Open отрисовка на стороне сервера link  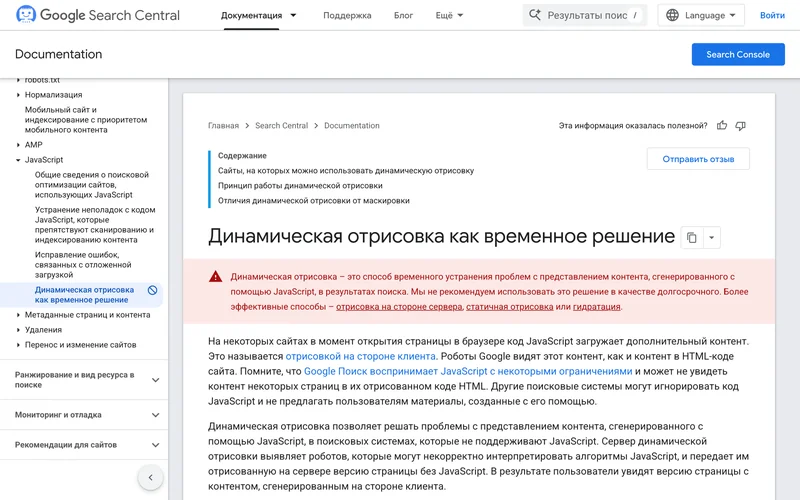pos(399,307)
